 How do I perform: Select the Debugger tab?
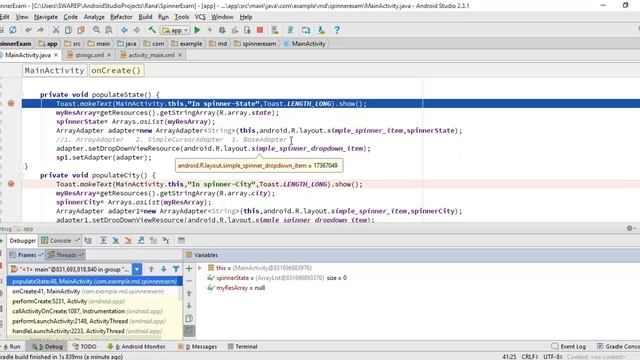click(22, 240)
